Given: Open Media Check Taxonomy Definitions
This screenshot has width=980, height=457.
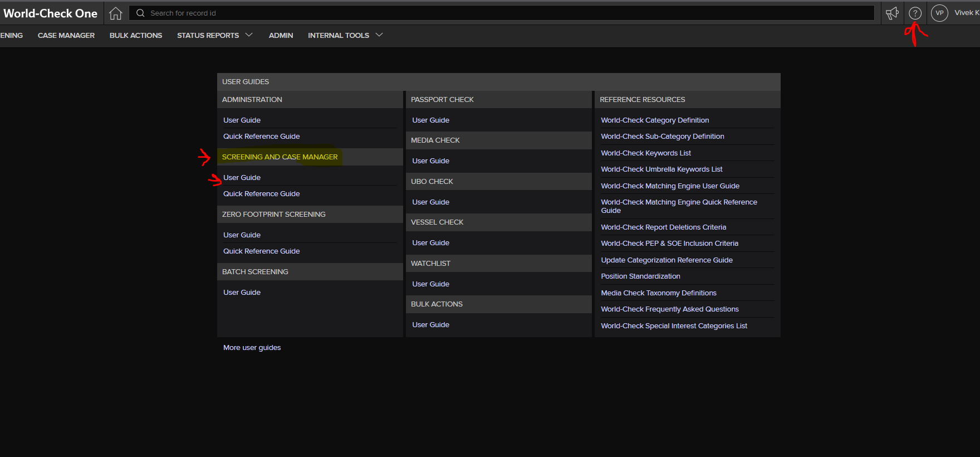Looking at the screenshot, I should click(x=659, y=293).
